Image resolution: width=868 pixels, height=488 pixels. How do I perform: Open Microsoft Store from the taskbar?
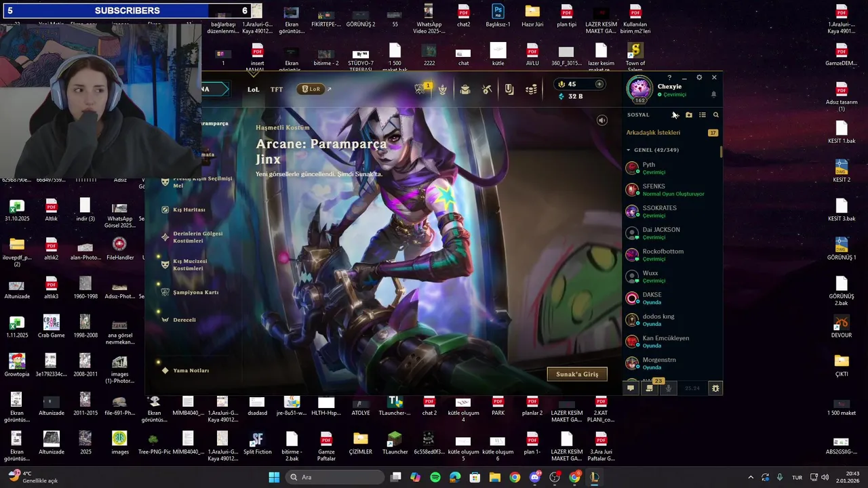tap(475, 477)
